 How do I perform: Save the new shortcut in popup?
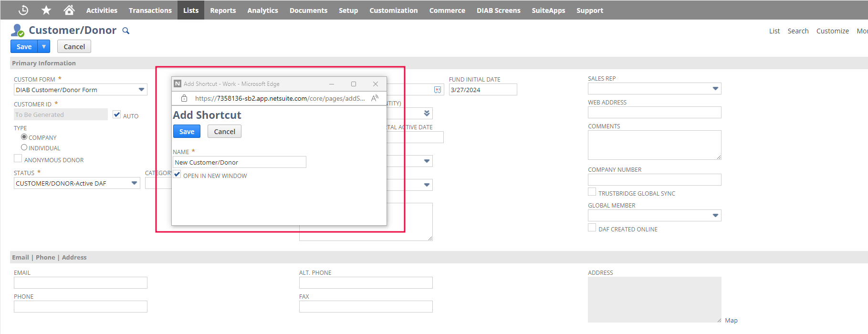click(x=187, y=132)
